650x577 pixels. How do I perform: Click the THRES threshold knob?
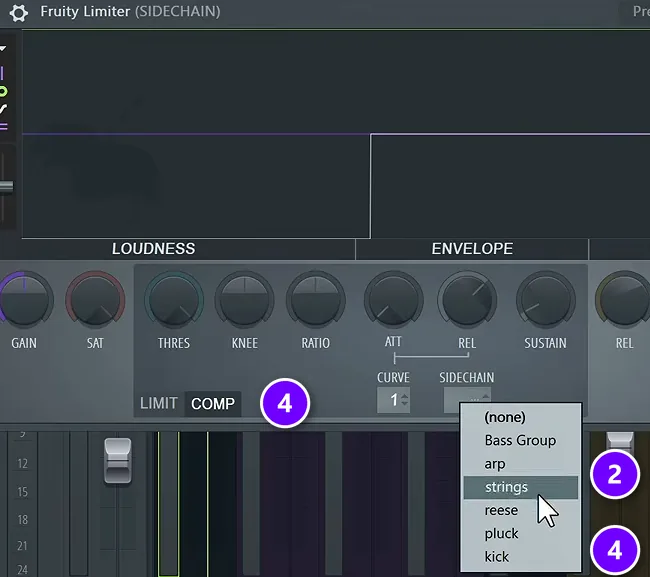pos(174,299)
